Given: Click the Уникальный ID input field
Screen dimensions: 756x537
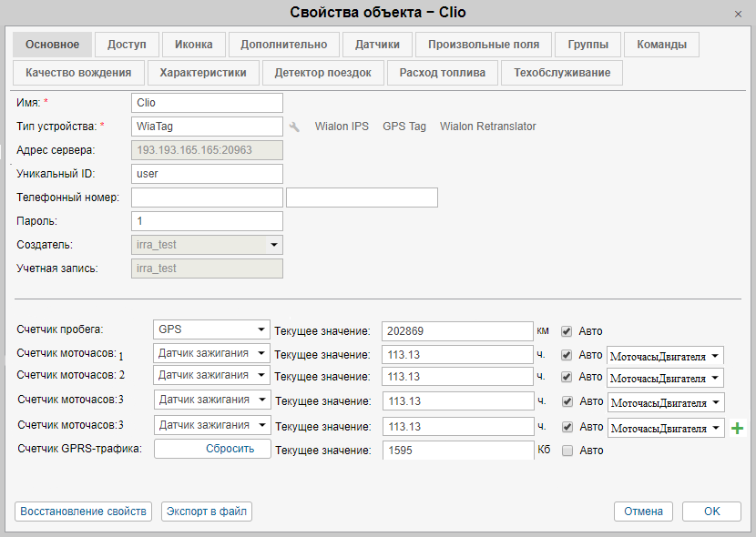Looking at the screenshot, I should [x=207, y=174].
